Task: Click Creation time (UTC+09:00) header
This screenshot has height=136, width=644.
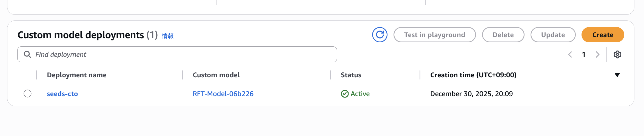Action: [x=473, y=75]
